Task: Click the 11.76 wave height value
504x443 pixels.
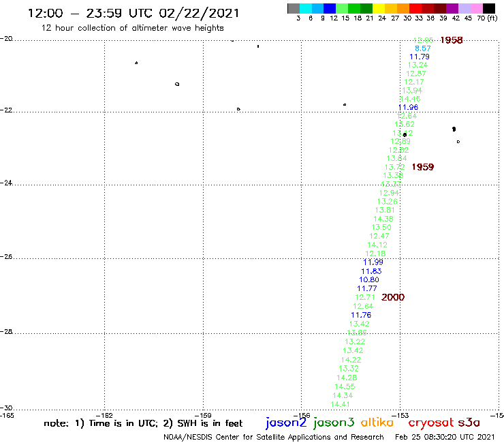Action: click(x=361, y=315)
